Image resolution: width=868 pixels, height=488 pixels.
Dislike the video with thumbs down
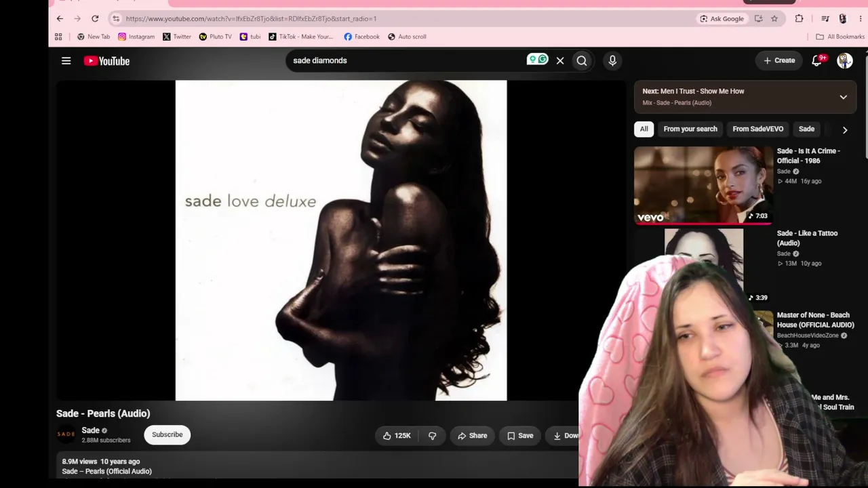tap(433, 436)
